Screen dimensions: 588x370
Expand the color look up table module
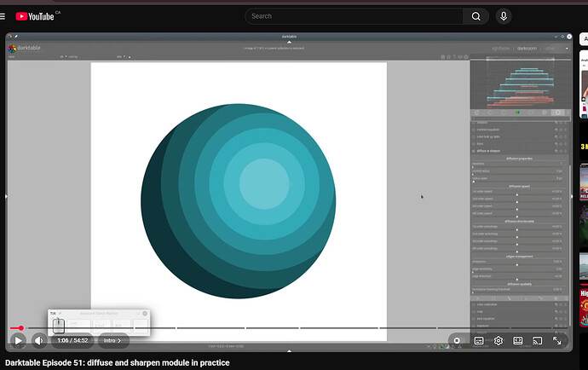(x=495, y=136)
